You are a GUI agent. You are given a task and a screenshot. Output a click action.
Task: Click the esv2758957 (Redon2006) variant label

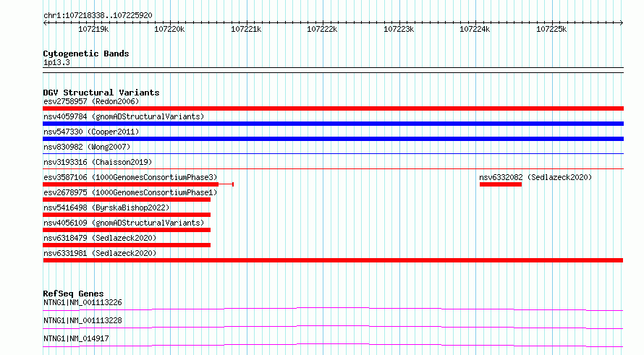click(91, 101)
